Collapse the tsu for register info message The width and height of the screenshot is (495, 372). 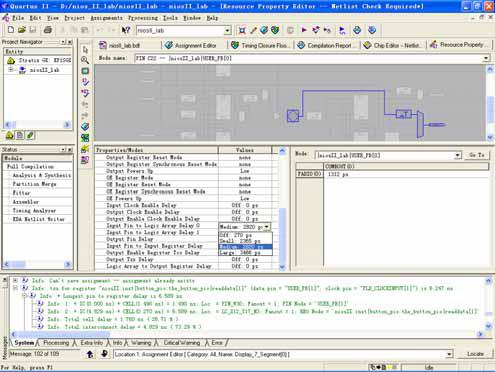(x=15, y=288)
